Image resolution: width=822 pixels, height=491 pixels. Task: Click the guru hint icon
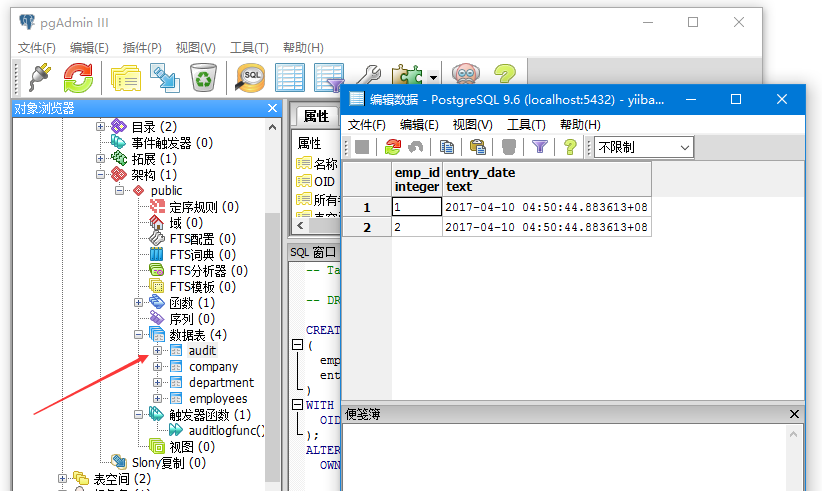point(466,74)
